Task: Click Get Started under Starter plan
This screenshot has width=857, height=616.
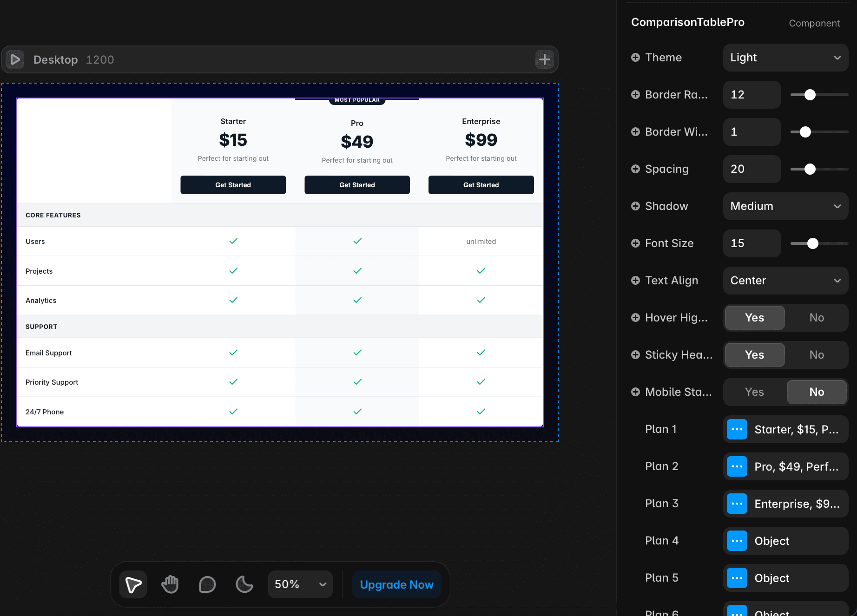Action: (x=233, y=185)
